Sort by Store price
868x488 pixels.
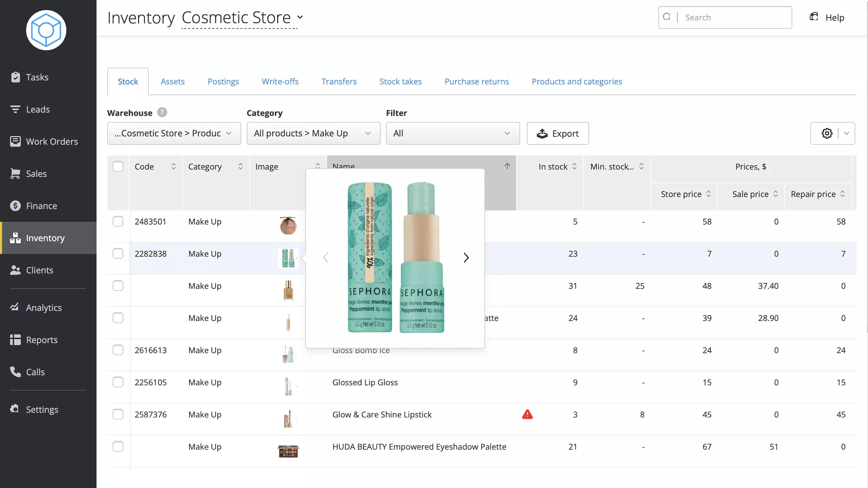click(708, 194)
